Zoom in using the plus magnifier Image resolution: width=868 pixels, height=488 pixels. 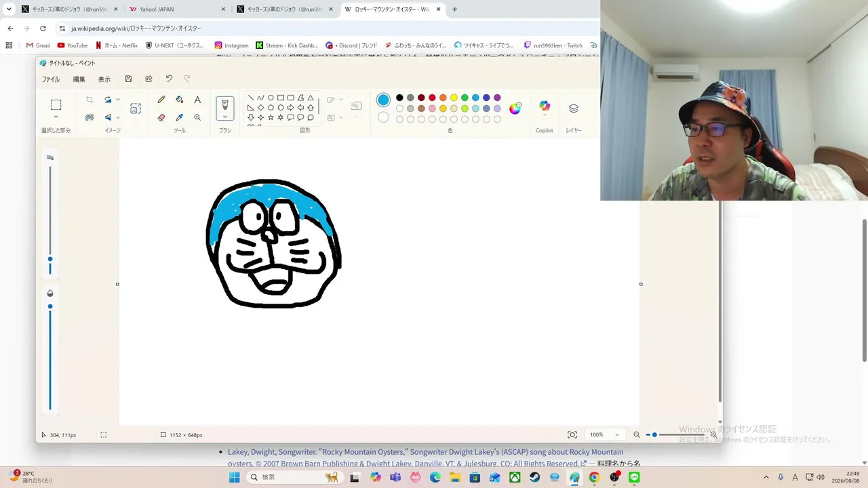pyautogui.click(x=713, y=434)
